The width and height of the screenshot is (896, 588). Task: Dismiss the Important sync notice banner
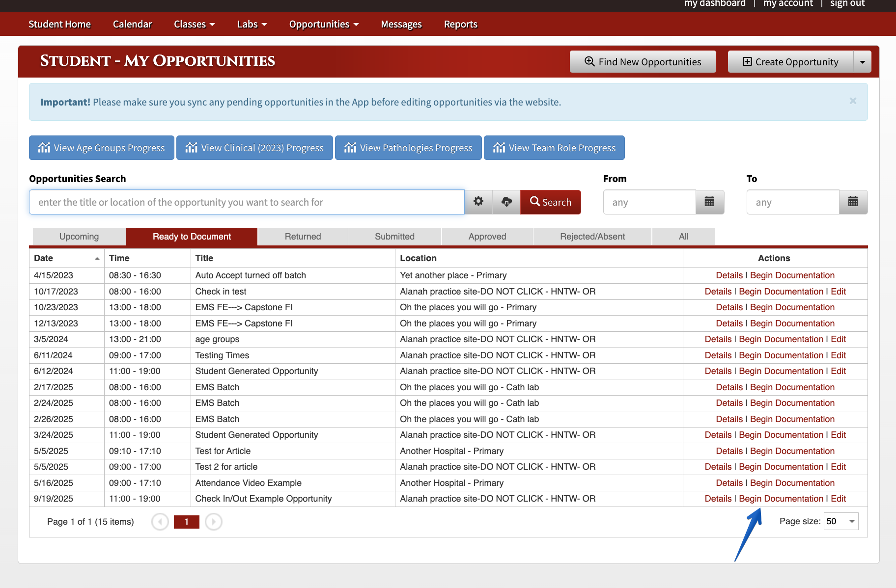pyautogui.click(x=853, y=101)
